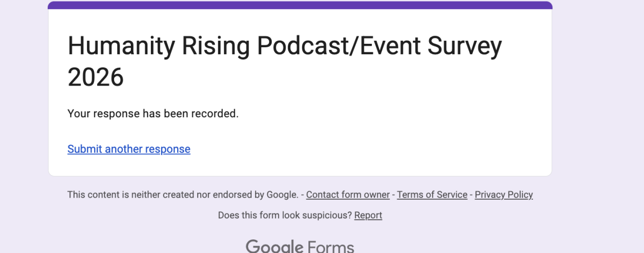Report this form as suspicious
Image resolution: width=644 pixels, height=253 pixels.
pyautogui.click(x=368, y=215)
